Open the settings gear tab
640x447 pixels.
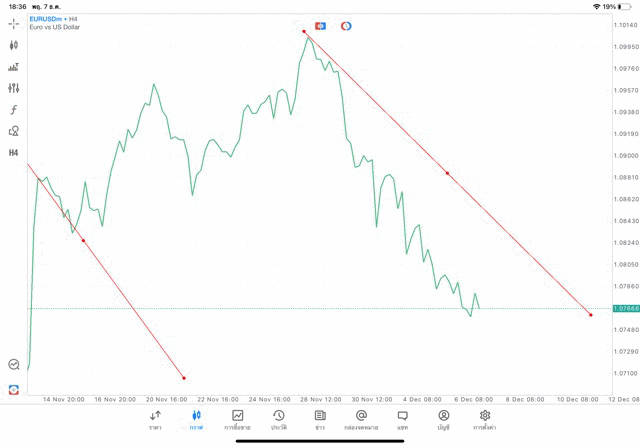click(485, 419)
